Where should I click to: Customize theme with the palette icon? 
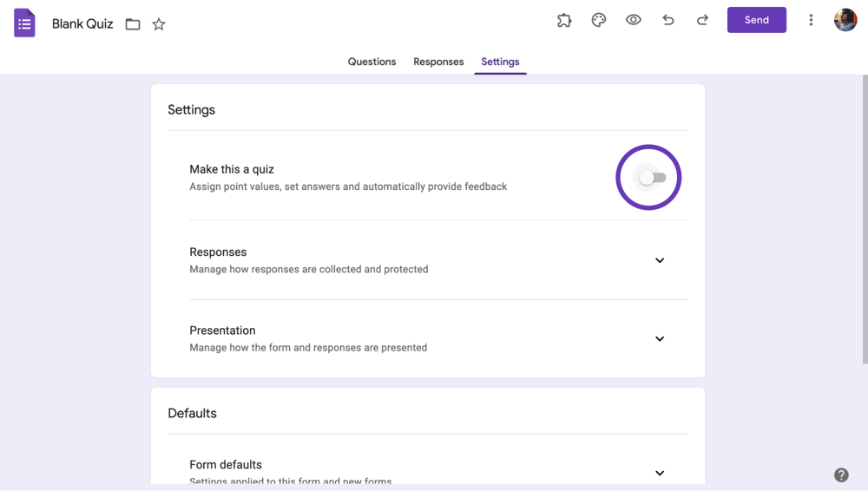coord(599,20)
